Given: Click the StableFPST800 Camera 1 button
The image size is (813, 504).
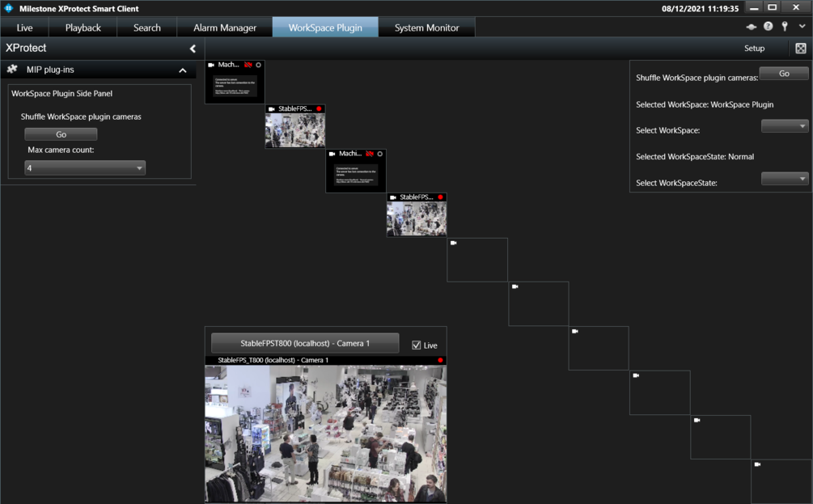Looking at the screenshot, I should click(305, 343).
